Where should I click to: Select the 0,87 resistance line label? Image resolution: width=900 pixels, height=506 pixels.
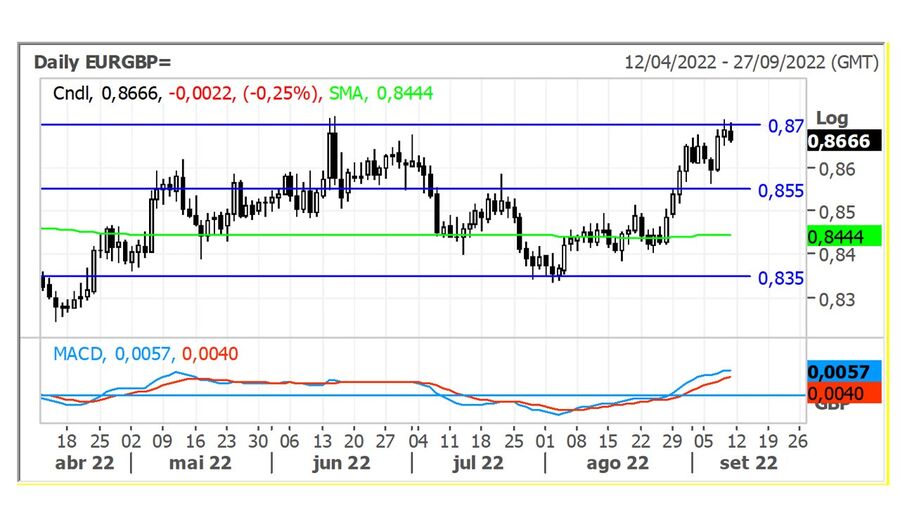(785, 126)
